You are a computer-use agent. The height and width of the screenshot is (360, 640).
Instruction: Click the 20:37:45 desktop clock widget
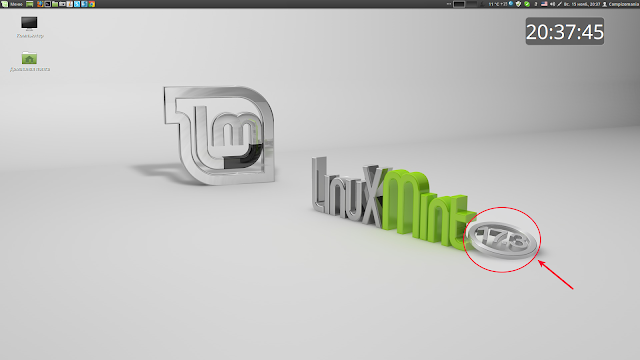coord(564,31)
